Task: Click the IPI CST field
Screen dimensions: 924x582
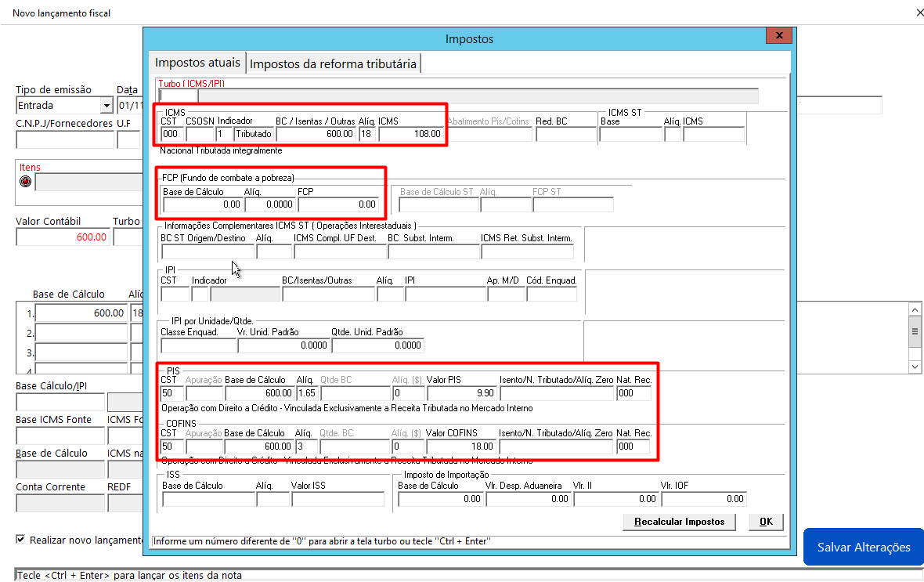Action: click(175, 294)
